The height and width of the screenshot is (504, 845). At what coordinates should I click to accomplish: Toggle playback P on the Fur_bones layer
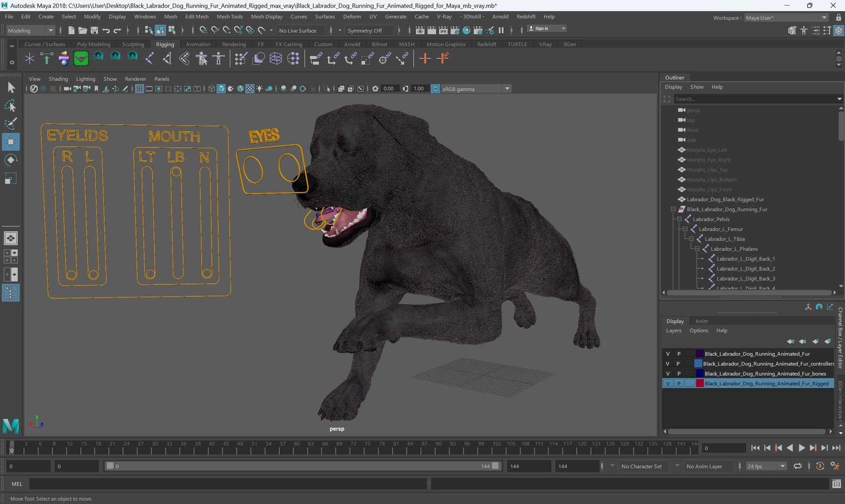click(679, 373)
